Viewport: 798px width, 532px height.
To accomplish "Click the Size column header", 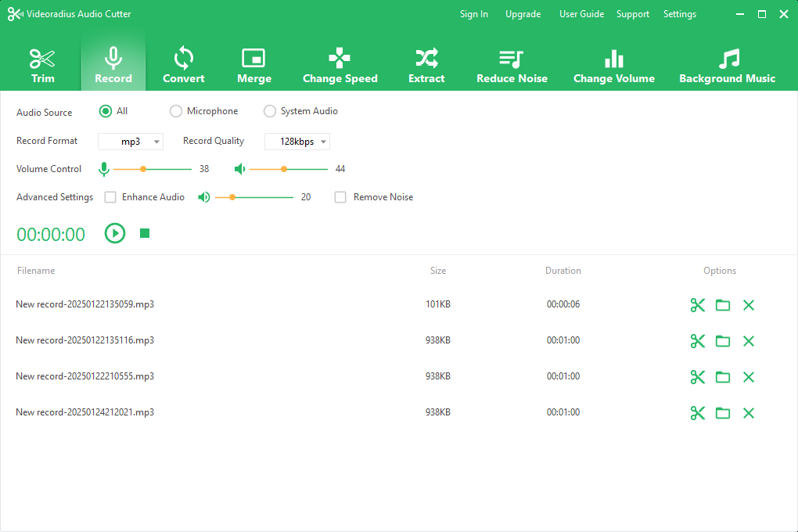I will 437,271.
